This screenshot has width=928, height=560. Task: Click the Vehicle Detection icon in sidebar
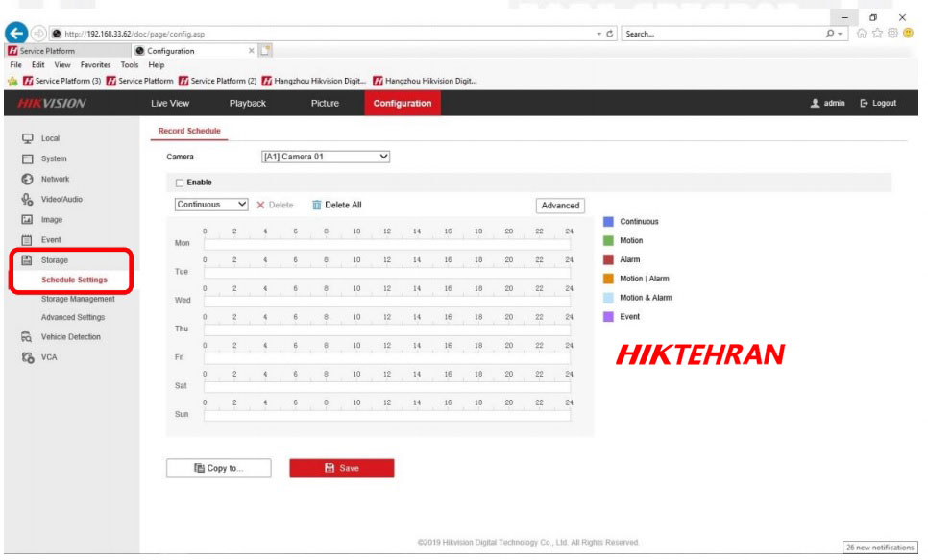coord(27,337)
